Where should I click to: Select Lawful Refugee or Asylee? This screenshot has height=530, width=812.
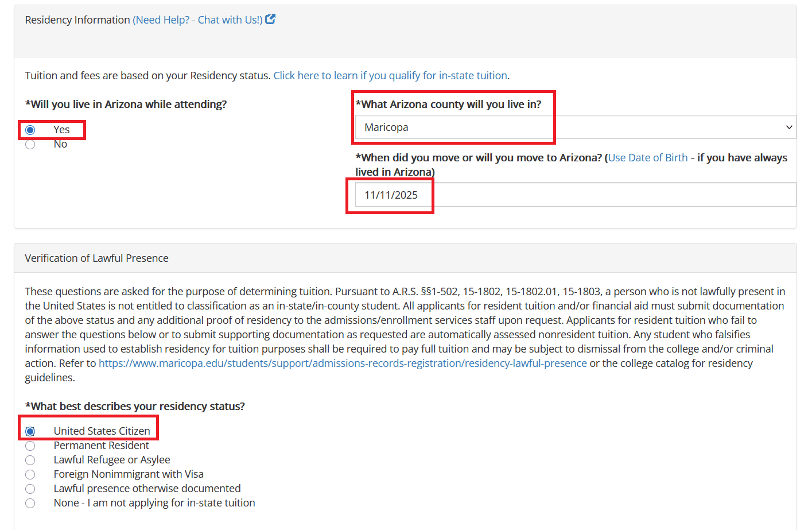click(x=30, y=461)
